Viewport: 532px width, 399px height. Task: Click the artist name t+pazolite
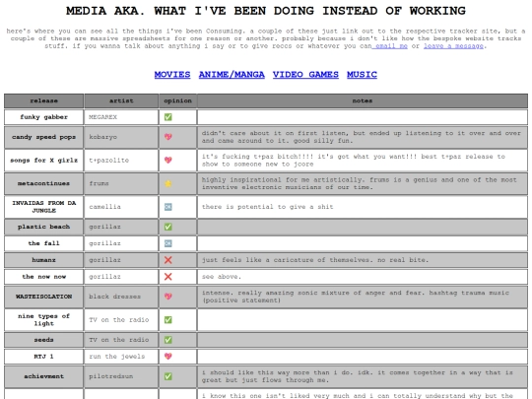pyautogui.click(x=109, y=161)
